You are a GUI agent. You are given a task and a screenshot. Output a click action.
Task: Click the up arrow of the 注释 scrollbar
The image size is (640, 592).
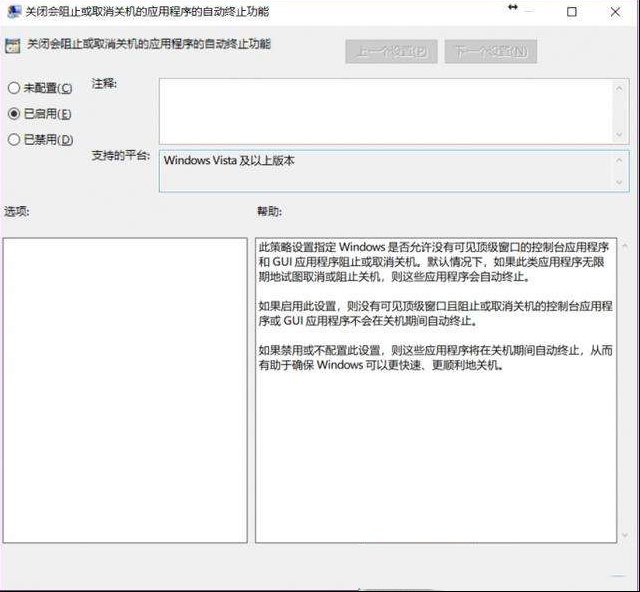coord(619,88)
